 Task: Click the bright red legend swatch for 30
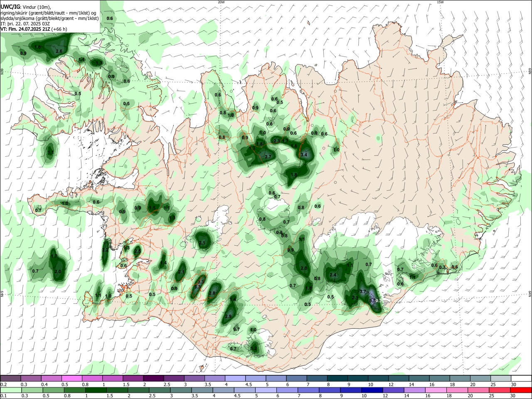coord(521,390)
